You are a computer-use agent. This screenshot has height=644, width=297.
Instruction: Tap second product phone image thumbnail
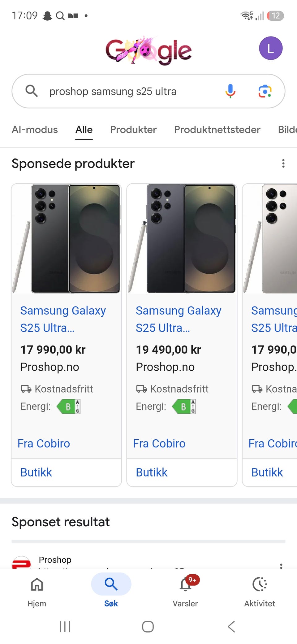[182, 238]
